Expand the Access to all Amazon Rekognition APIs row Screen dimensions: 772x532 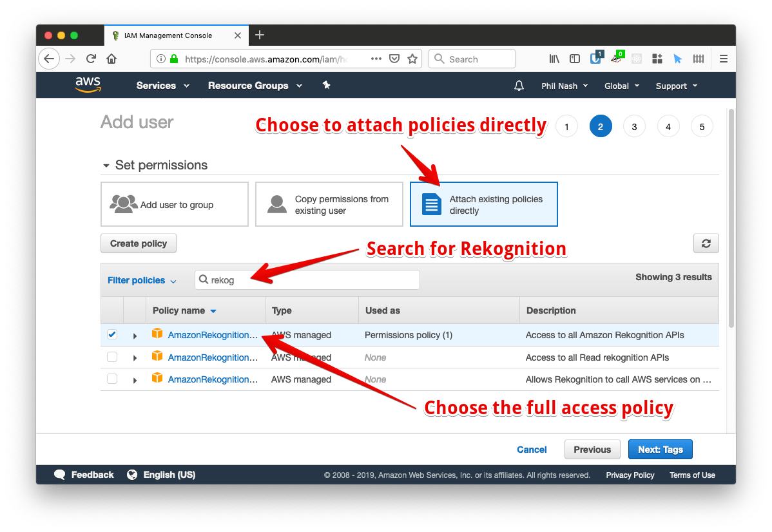pyautogui.click(x=135, y=336)
